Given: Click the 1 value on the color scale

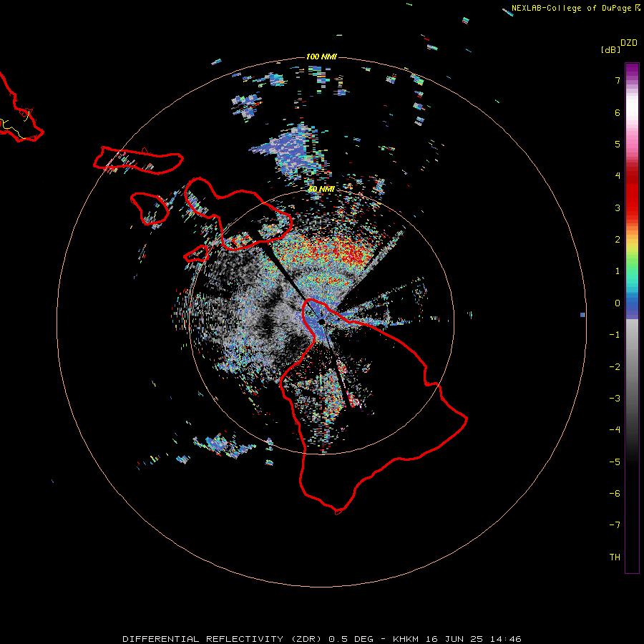Looking at the screenshot, I should tap(618, 271).
